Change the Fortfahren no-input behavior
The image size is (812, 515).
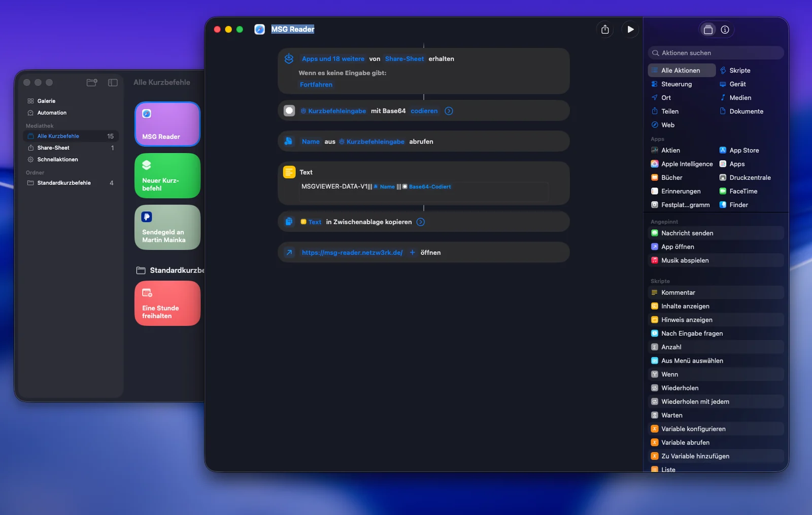(316, 85)
